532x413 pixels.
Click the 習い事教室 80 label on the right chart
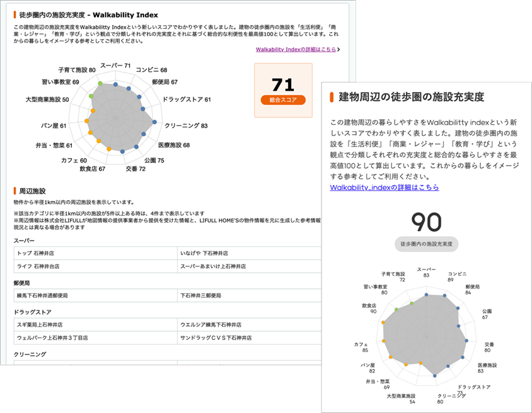click(375, 290)
